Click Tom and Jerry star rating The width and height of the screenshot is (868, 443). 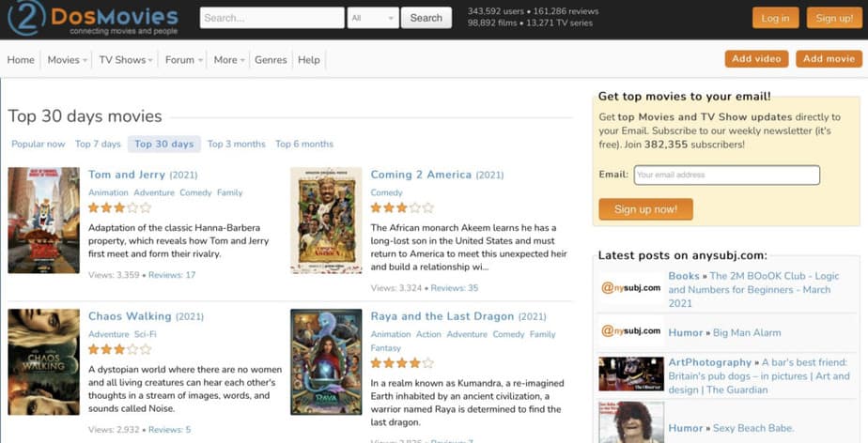[119, 208]
